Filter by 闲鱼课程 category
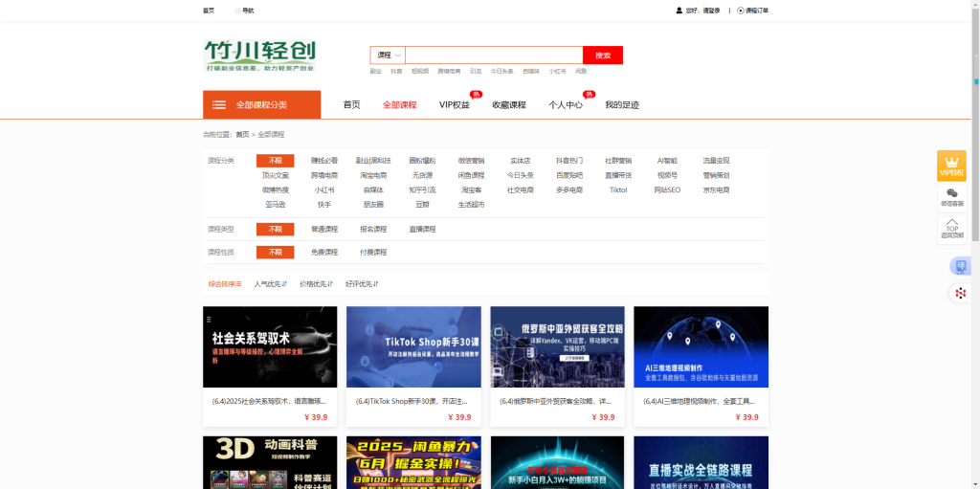The width and height of the screenshot is (980, 489). click(471, 176)
